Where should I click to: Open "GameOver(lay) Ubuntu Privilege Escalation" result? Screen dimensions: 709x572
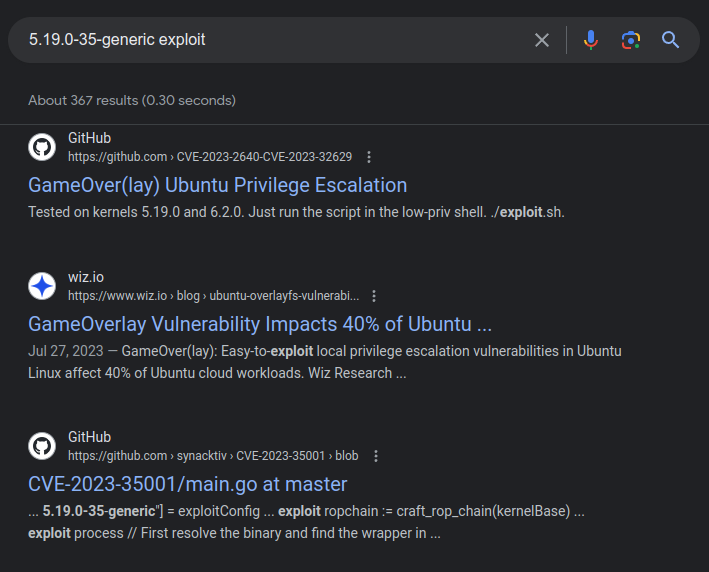point(217,185)
